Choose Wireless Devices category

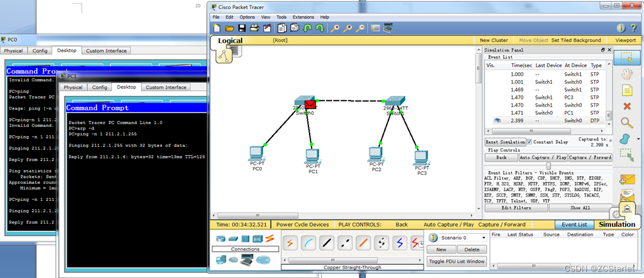click(257, 239)
